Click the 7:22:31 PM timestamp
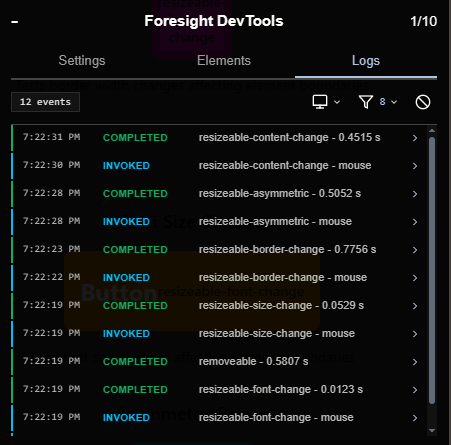The width and height of the screenshot is (451, 445). pos(51,137)
